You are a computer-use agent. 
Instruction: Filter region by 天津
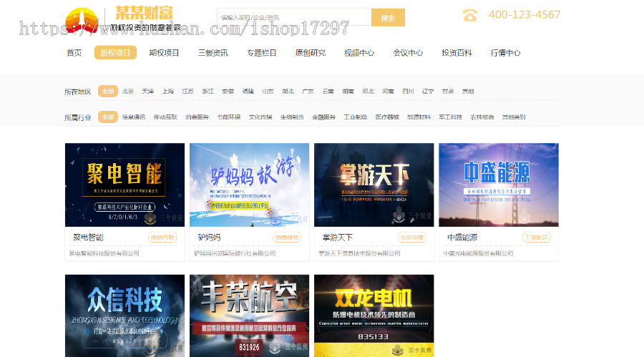click(x=148, y=91)
